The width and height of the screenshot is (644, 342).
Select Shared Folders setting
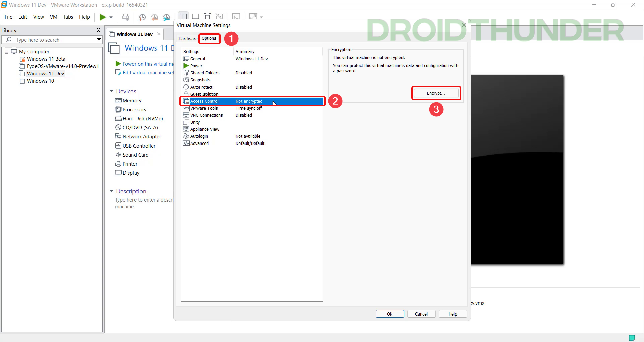(x=205, y=73)
